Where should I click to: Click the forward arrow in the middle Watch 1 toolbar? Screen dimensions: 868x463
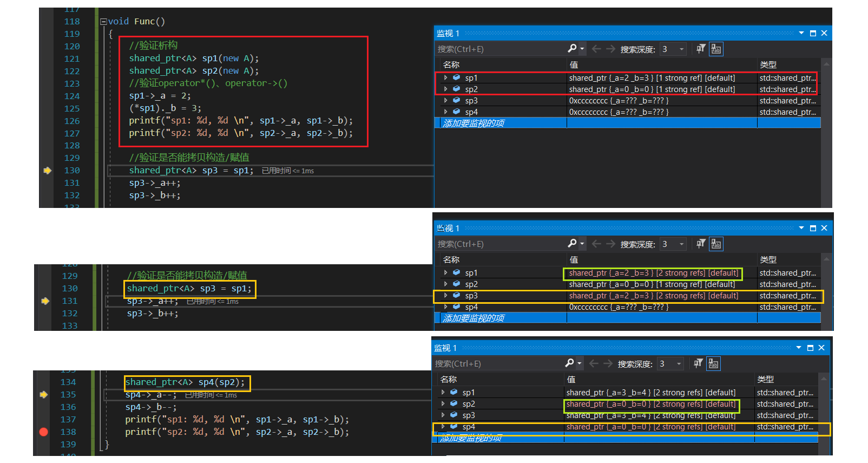610,244
